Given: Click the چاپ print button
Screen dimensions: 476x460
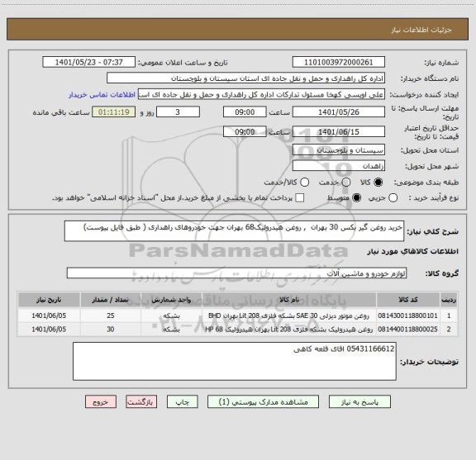Looking at the screenshot, I should pos(182,402).
